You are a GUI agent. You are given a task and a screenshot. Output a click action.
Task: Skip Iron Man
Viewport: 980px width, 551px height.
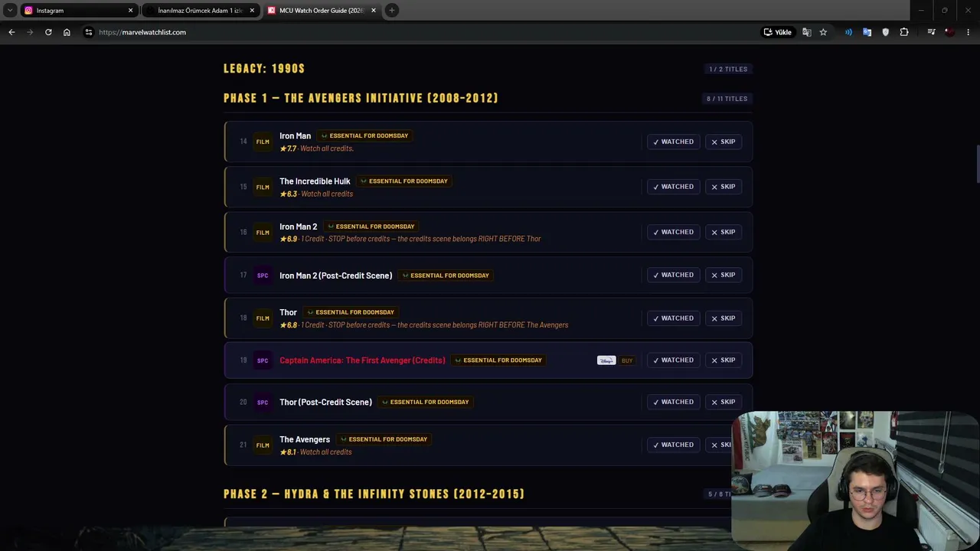pos(724,142)
